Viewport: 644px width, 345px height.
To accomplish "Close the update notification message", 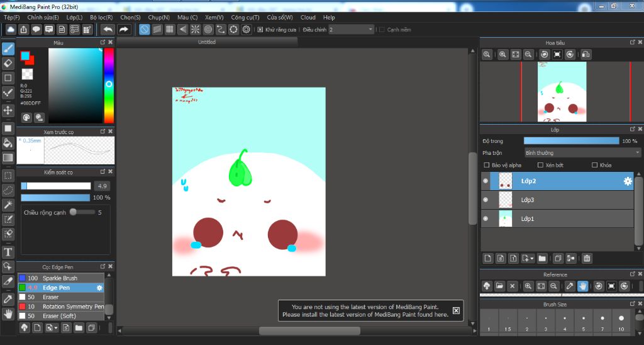I will click(x=456, y=310).
